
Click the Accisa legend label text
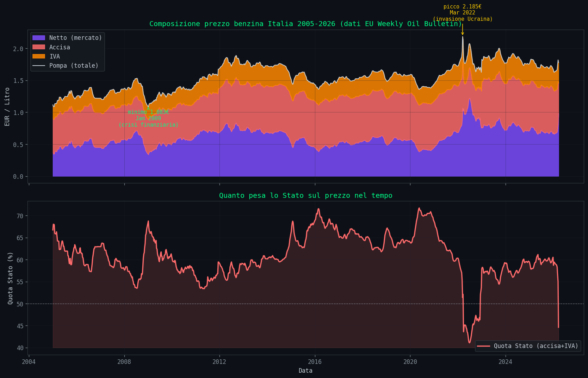click(x=59, y=47)
